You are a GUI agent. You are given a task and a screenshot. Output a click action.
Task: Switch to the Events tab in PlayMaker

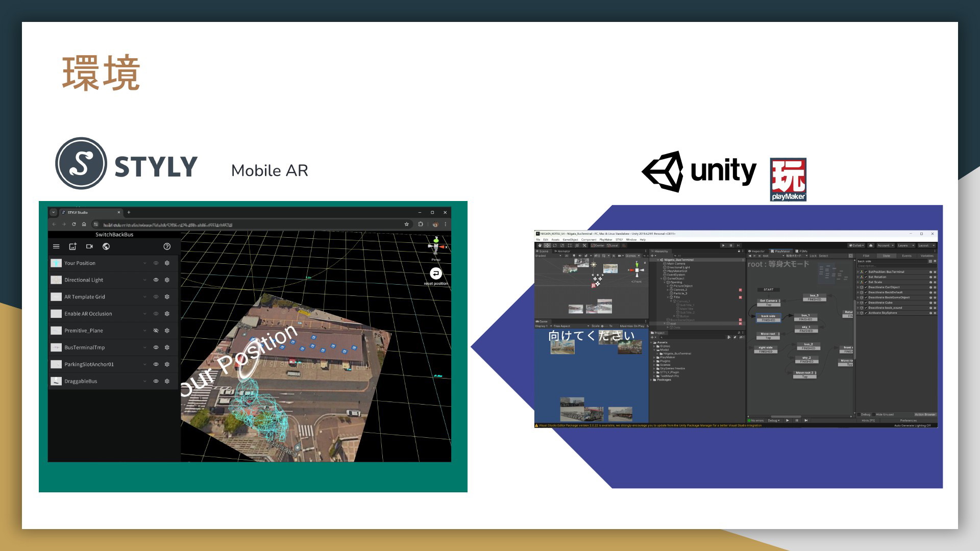(x=906, y=256)
